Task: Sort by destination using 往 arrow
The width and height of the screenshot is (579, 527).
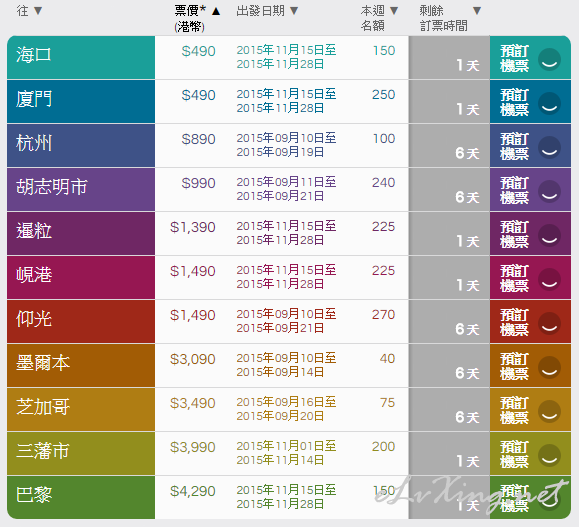Action: tap(38, 11)
